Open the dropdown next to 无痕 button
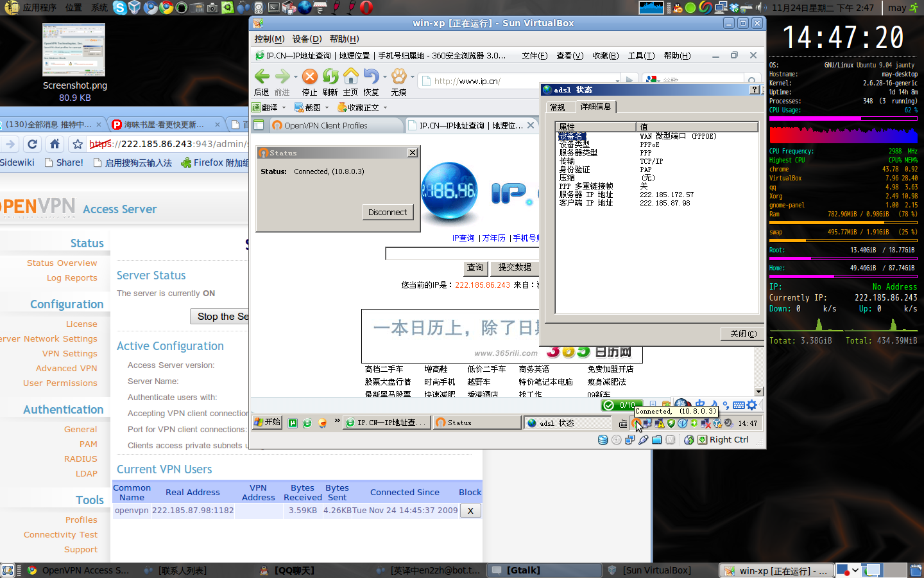The width and height of the screenshot is (924, 578). pos(413,77)
